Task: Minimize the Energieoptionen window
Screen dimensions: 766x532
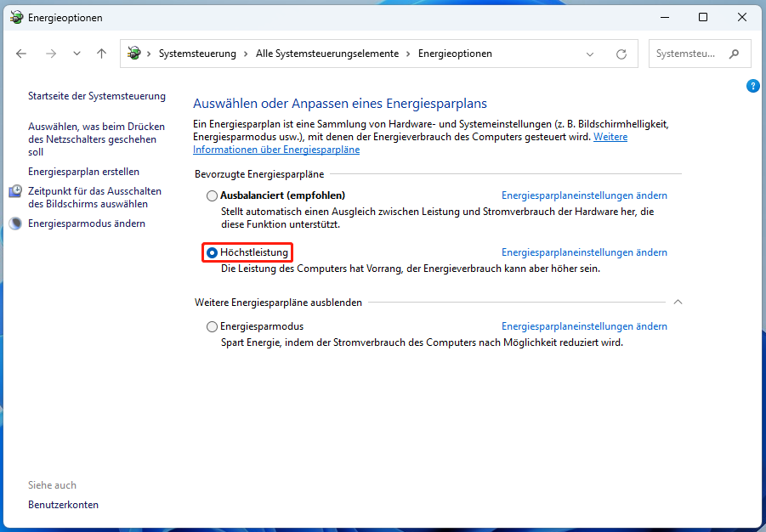Action: [x=664, y=17]
